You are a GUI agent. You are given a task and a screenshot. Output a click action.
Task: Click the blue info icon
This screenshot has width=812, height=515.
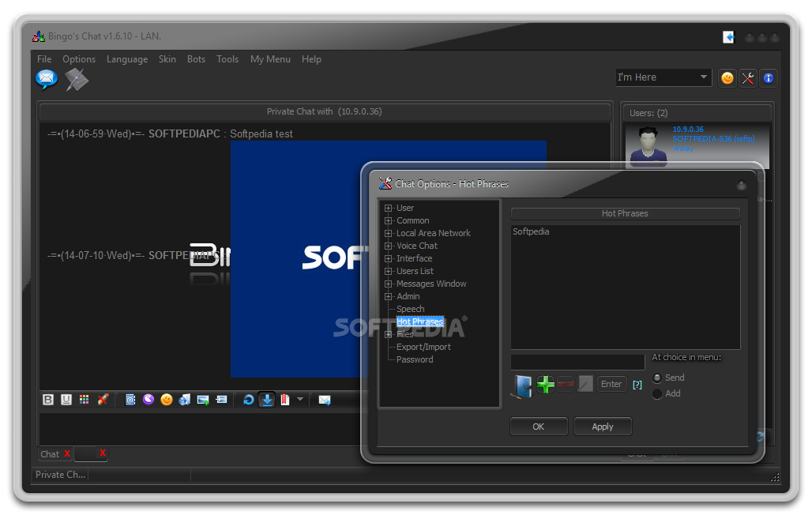(x=769, y=78)
